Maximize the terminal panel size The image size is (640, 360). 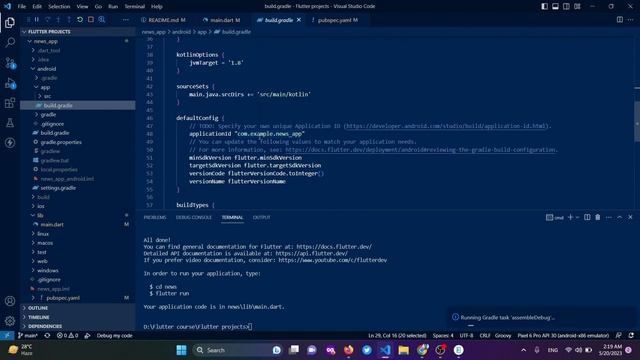(620, 217)
